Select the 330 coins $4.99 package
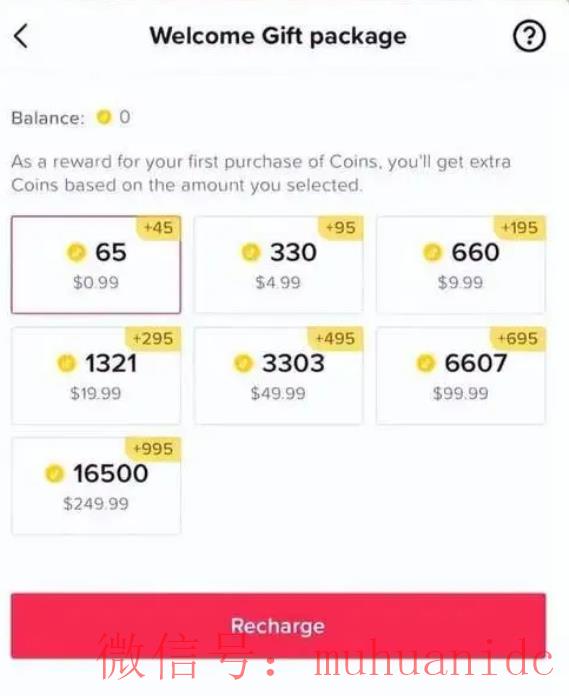This screenshot has height=696, width=569. point(278,265)
